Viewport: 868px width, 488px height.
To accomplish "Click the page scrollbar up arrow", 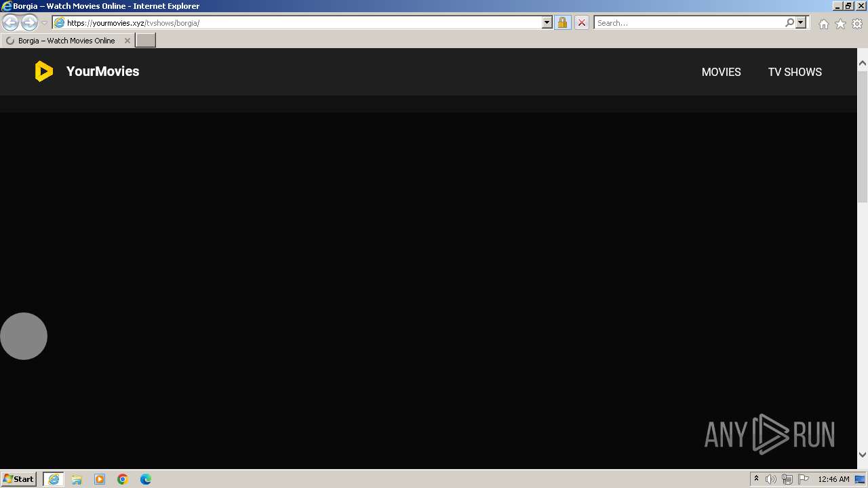I will click(x=863, y=63).
